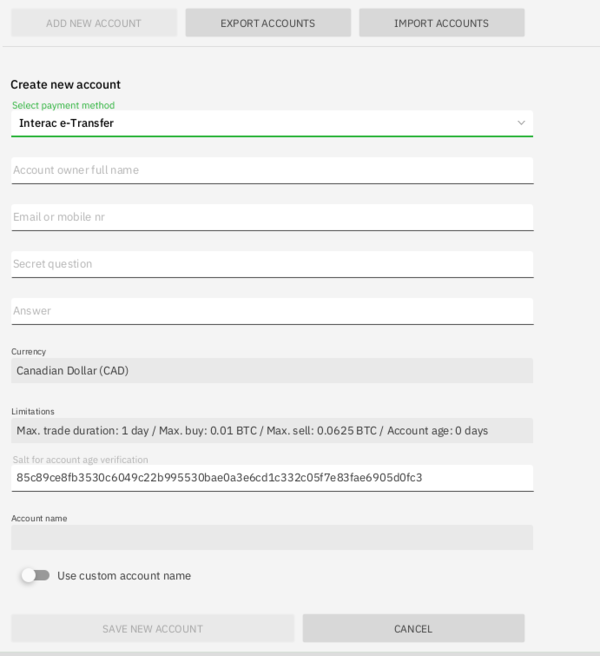The height and width of the screenshot is (656, 600).
Task: Focus the Account owner full name field
Action: (272, 170)
